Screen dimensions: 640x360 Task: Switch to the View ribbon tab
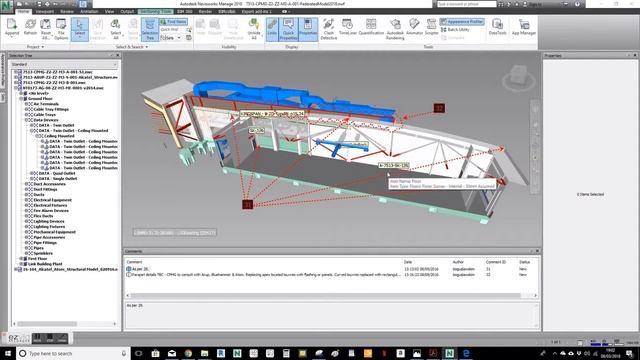109,11
